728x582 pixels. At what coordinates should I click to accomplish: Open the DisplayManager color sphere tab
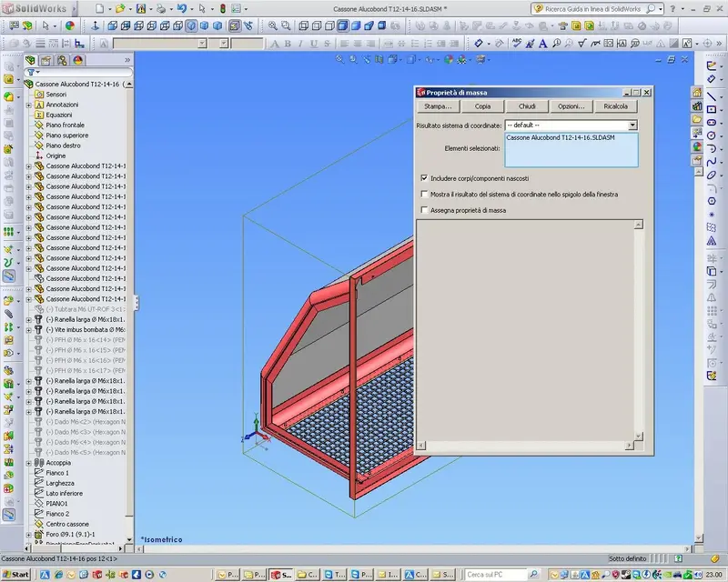click(77, 60)
